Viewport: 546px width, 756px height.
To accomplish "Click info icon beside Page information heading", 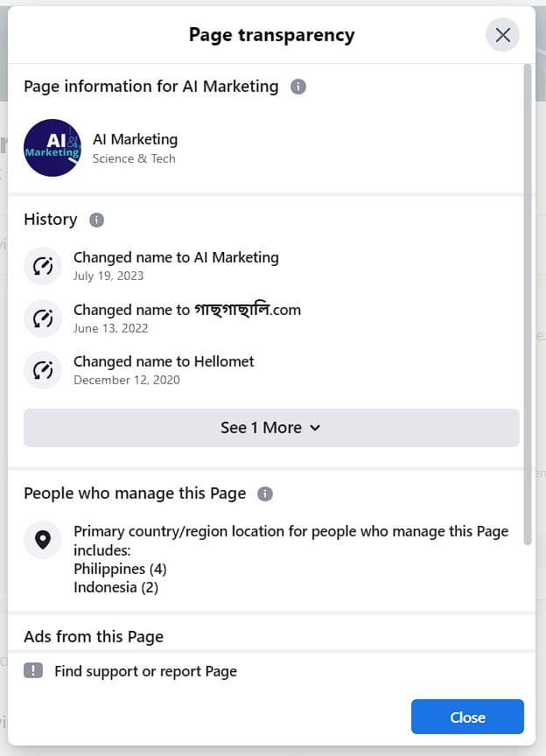I will [x=298, y=87].
